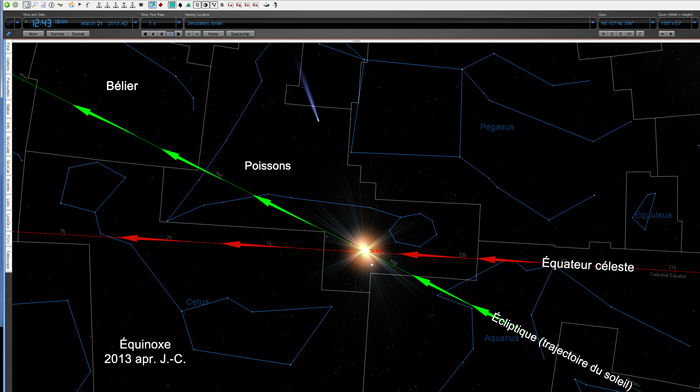Click the Y-shaped boxed toolbar icon
Viewport: 700px width, 392px height.
(214, 5)
